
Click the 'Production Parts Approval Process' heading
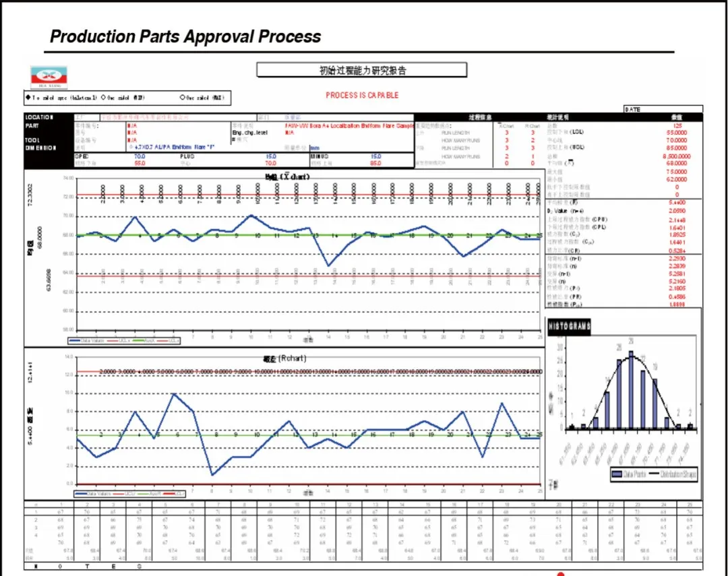click(x=186, y=36)
